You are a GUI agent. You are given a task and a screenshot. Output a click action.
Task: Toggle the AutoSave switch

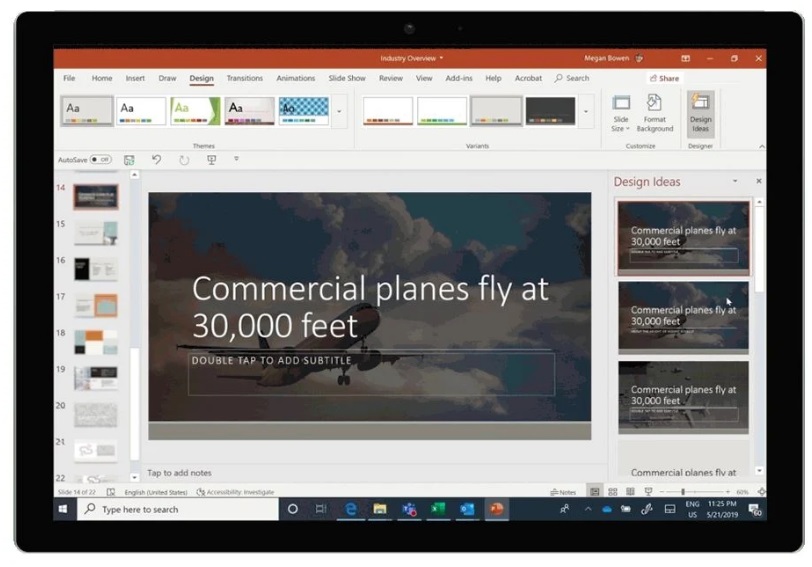tap(100, 160)
